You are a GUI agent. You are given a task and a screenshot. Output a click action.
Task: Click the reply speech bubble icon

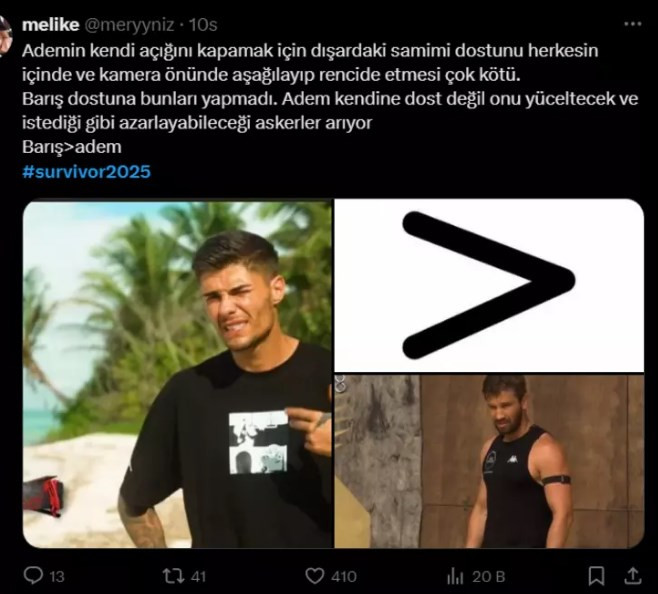pos(32,575)
